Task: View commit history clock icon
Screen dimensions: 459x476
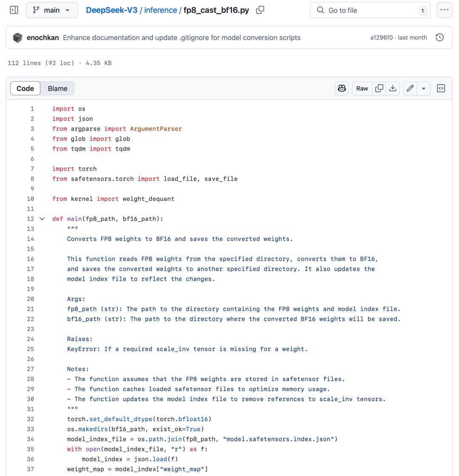Action: (x=440, y=37)
